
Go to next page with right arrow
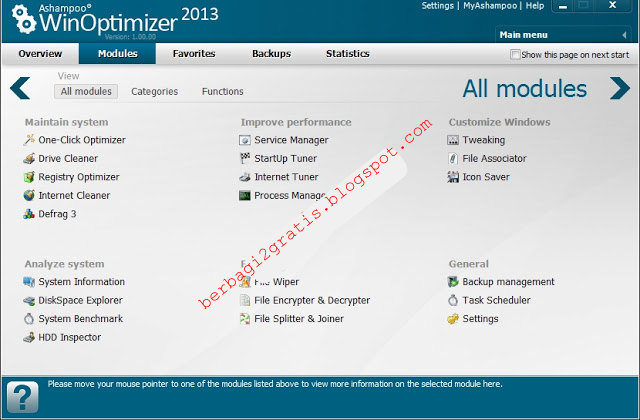pyautogui.click(x=620, y=88)
